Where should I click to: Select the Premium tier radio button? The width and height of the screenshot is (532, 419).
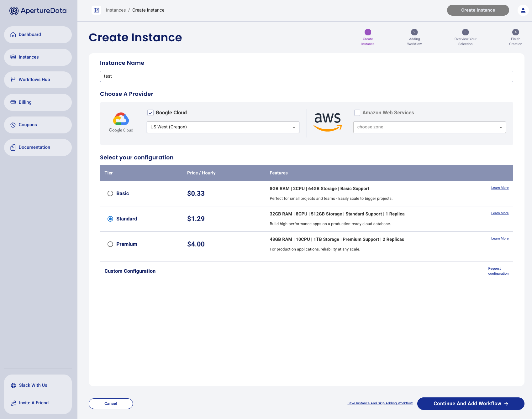coord(110,244)
